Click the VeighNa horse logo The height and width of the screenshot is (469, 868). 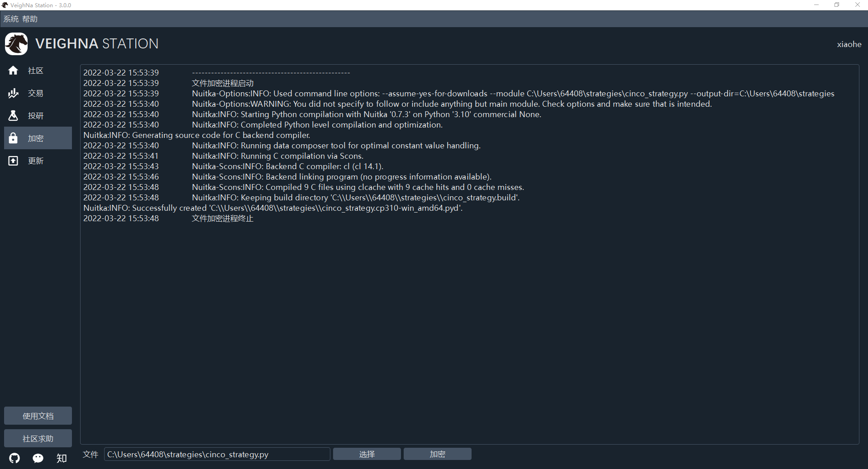16,43
